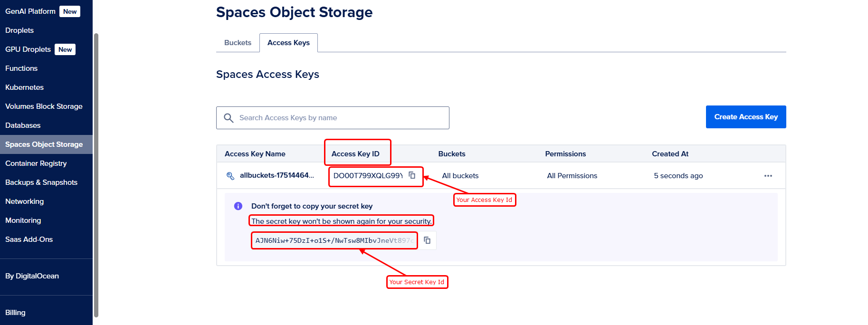Copy the Access Key ID value
Screen dimensions: 868x325
[412, 175]
